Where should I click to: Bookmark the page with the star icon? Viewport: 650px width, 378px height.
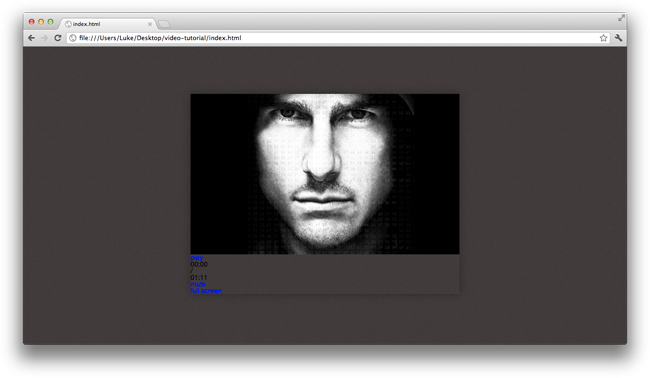point(603,38)
